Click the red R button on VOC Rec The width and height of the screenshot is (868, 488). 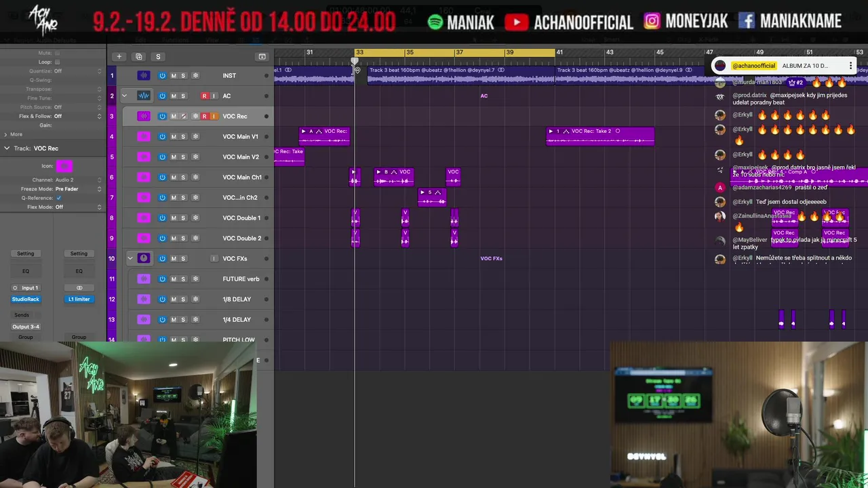tap(204, 116)
